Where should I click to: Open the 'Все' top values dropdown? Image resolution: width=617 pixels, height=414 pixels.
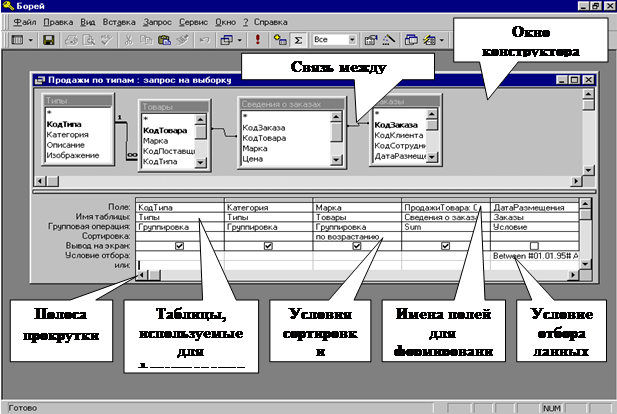(x=352, y=41)
